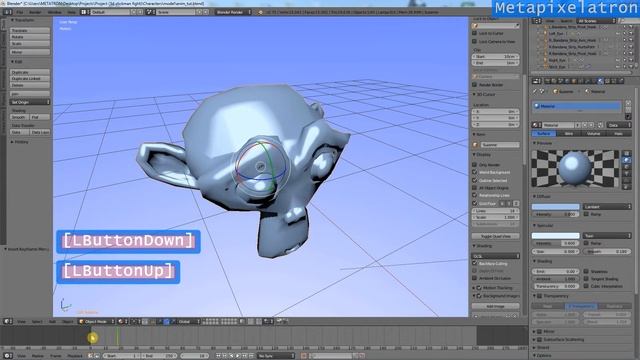Open the Object properties tab icon
This screenshot has width=640, height=360.
[574, 81]
